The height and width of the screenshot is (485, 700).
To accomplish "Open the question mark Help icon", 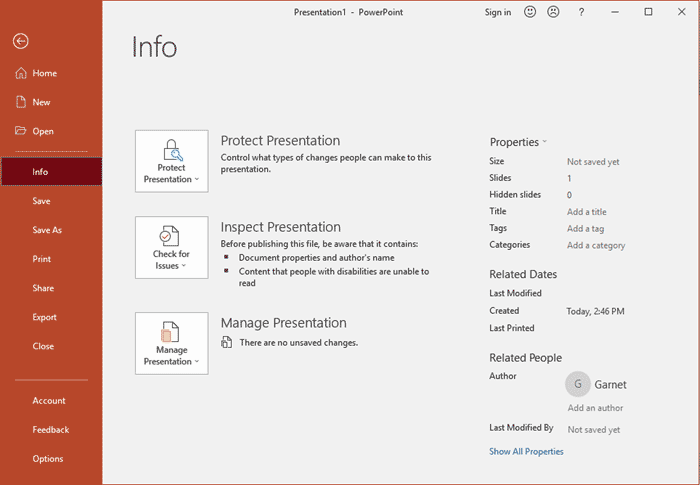I will click(582, 12).
